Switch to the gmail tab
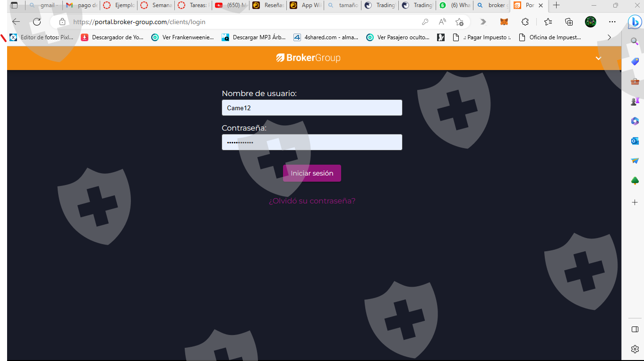This screenshot has width=644, height=361. tap(43, 5)
